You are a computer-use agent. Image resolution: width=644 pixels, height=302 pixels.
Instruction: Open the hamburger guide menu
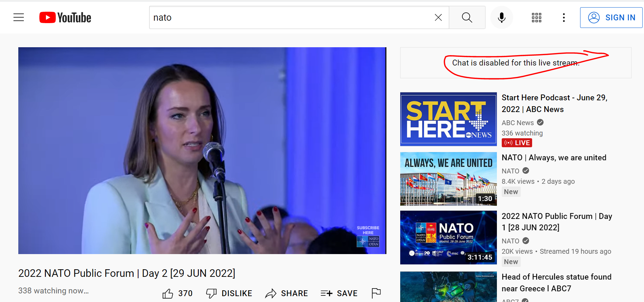(x=19, y=18)
